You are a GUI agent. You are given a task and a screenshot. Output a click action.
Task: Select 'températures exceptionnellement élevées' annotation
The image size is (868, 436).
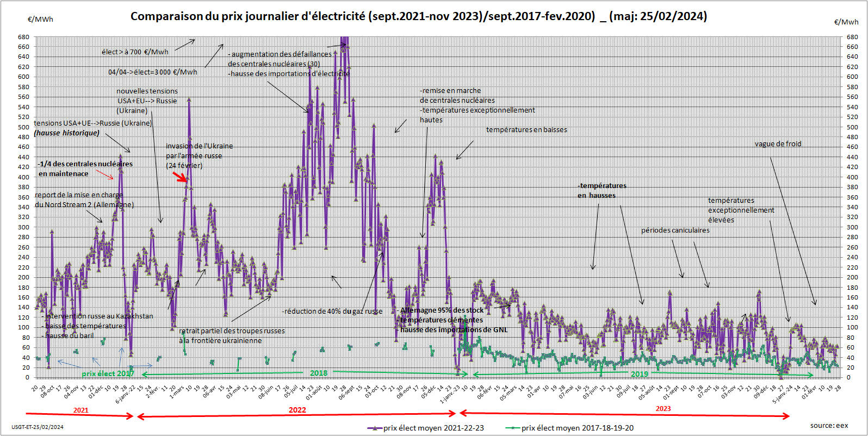[x=741, y=210]
